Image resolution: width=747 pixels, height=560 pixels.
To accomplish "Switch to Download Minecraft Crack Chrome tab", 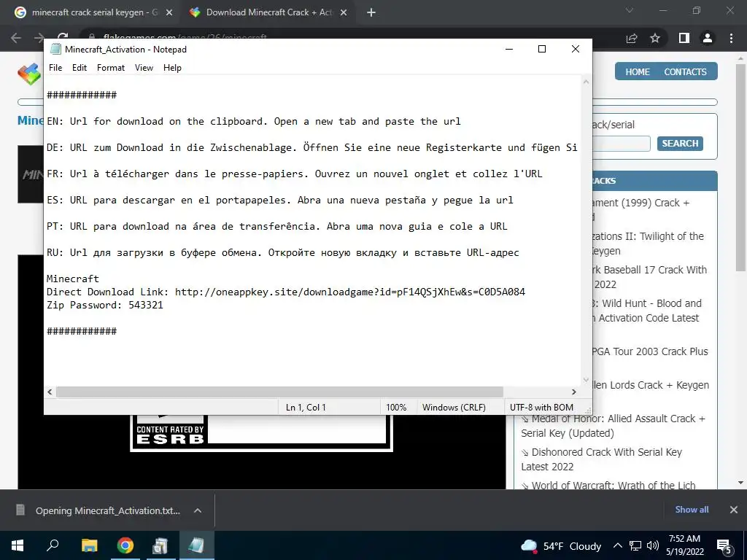I will pyautogui.click(x=269, y=12).
